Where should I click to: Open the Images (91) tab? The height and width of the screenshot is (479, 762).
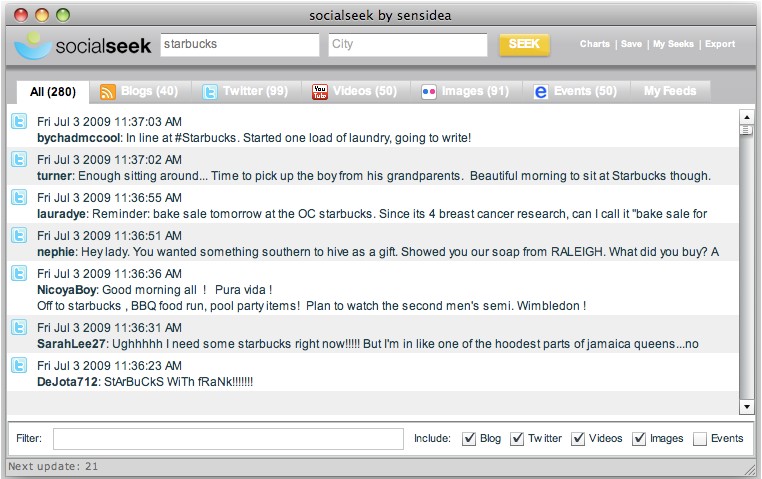pos(466,91)
